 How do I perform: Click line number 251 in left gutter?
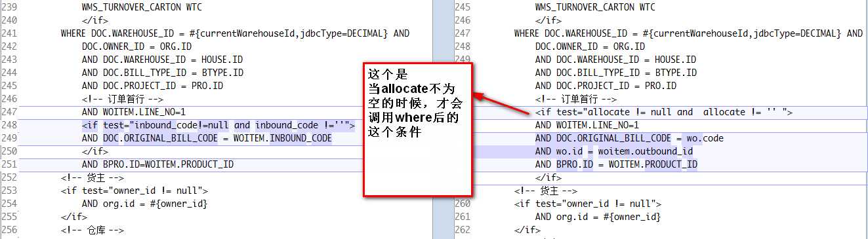(x=10, y=164)
